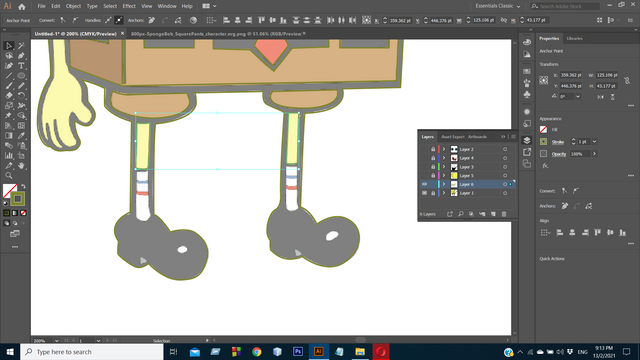This screenshot has height=360, width=640.
Task: Expand Layer 4 contents
Action: point(444,158)
